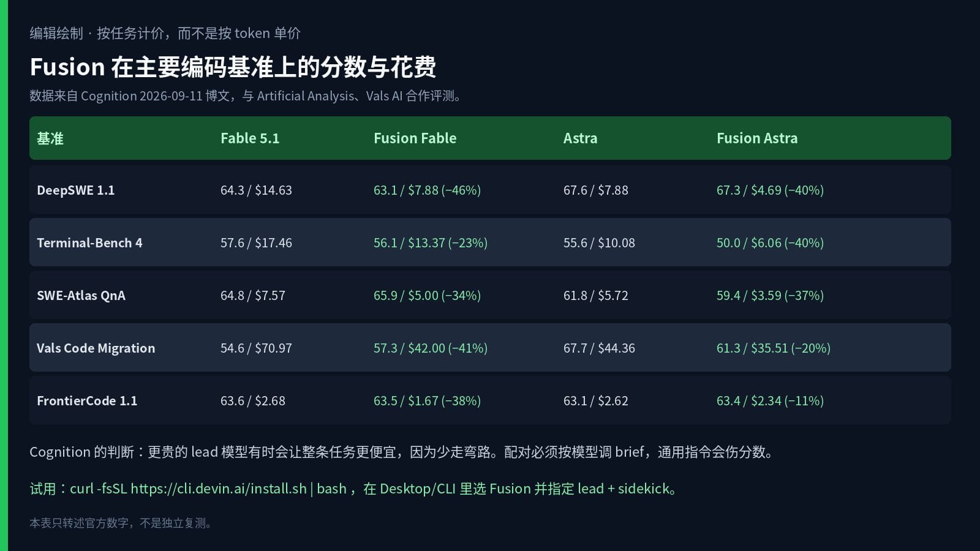
Task: Click the cell "63.1 / $2.62"
Action: point(596,400)
